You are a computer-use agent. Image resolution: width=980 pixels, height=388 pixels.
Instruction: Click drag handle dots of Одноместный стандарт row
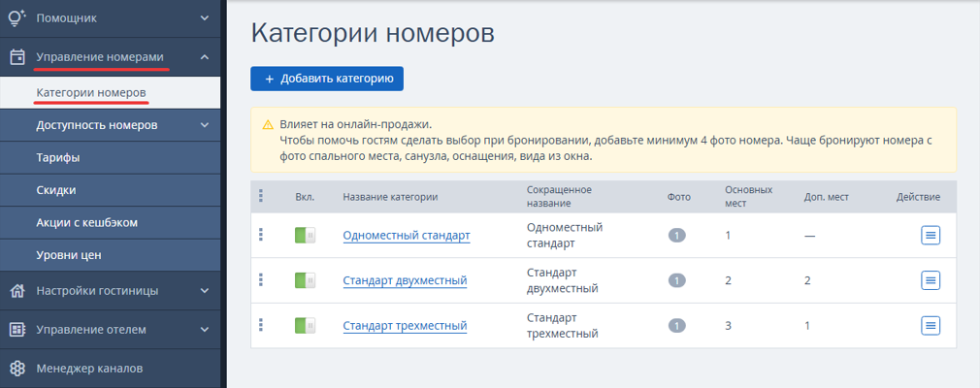[x=261, y=235]
